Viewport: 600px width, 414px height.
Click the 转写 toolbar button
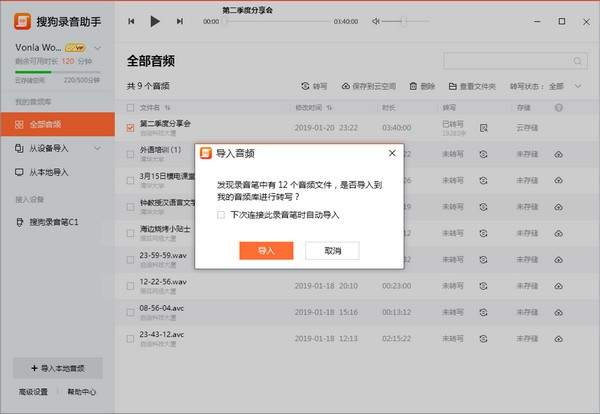(x=314, y=86)
